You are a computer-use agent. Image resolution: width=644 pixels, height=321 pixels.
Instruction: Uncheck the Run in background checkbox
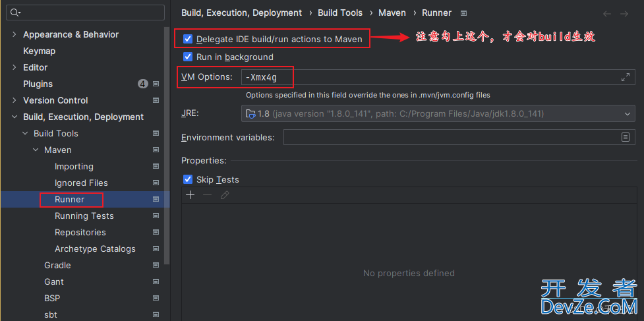pos(188,57)
